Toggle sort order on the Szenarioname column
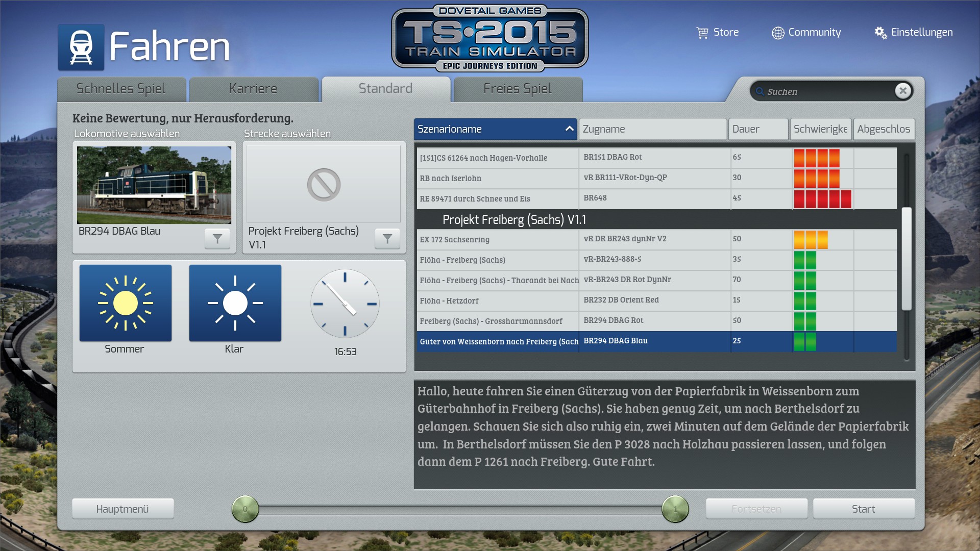The image size is (980, 551). (x=569, y=129)
